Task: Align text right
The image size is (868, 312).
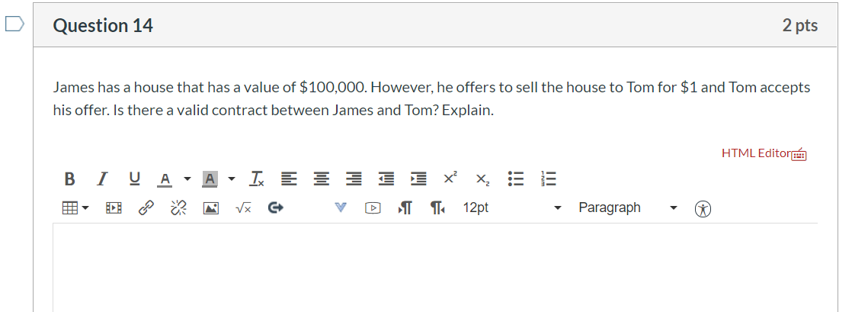Action: (x=353, y=179)
